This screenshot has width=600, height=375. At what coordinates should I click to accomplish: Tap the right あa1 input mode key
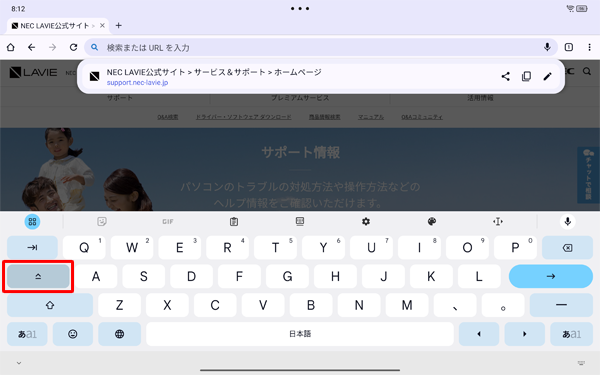571,334
